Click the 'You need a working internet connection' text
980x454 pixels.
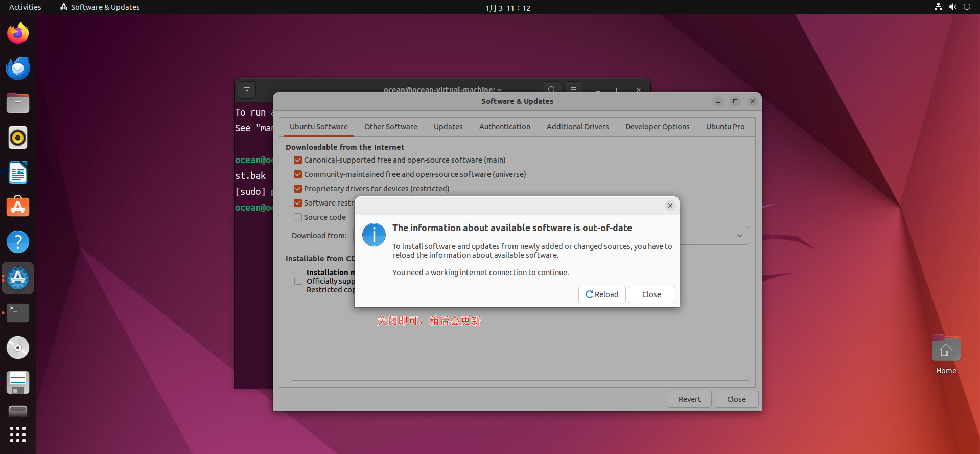(x=480, y=273)
